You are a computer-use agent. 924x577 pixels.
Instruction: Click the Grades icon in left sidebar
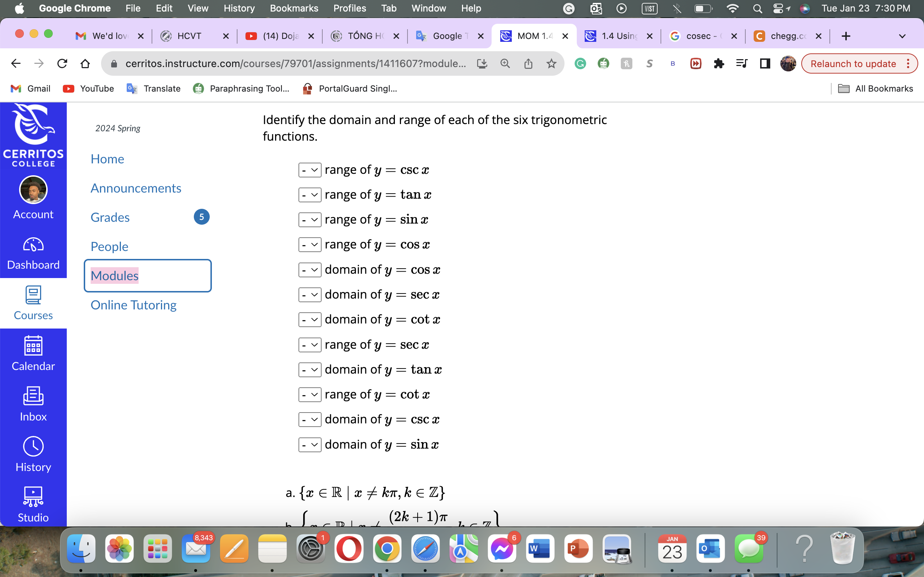pos(110,217)
